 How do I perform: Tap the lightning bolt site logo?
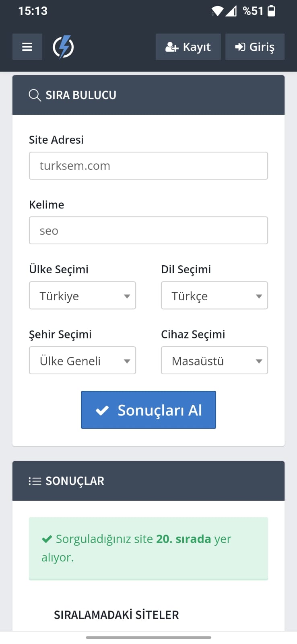tap(63, 47)
